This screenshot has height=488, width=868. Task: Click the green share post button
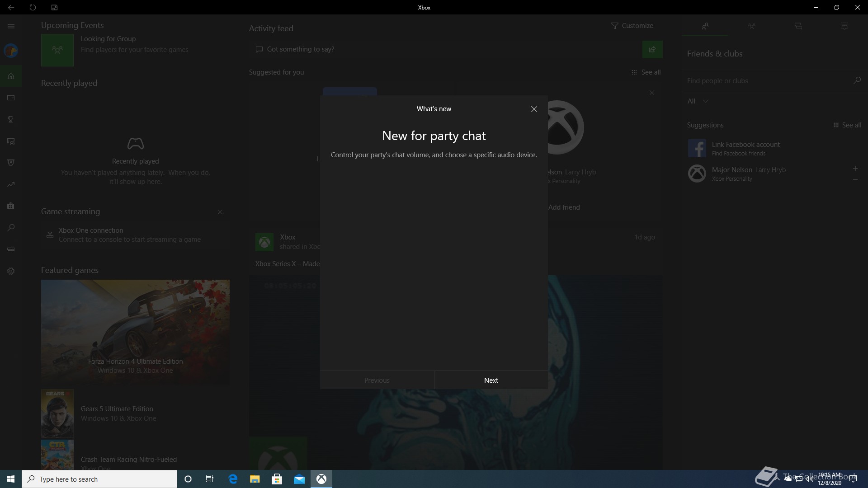pyautogui.click(x=652, y=49)
